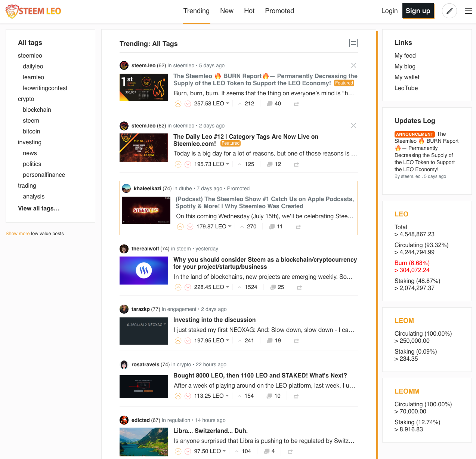Select the leowritingcontest tag
This screenshot has width=476, height=459.
click(45, 88)
